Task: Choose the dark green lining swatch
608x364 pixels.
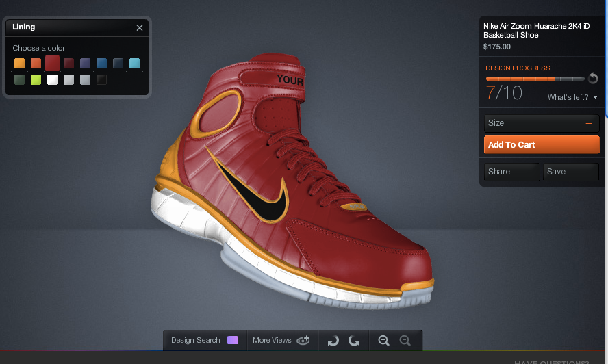Action: coord(19,80)
